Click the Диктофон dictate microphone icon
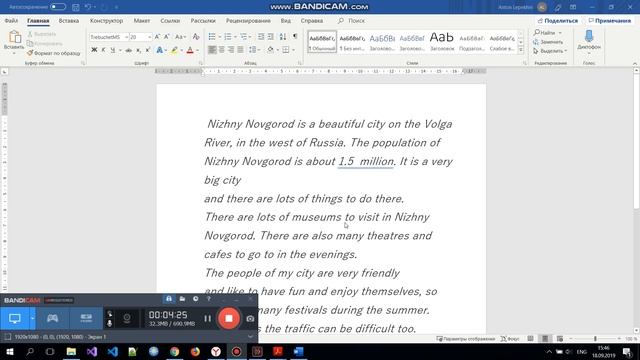640x360 pixels. (589, 37)
